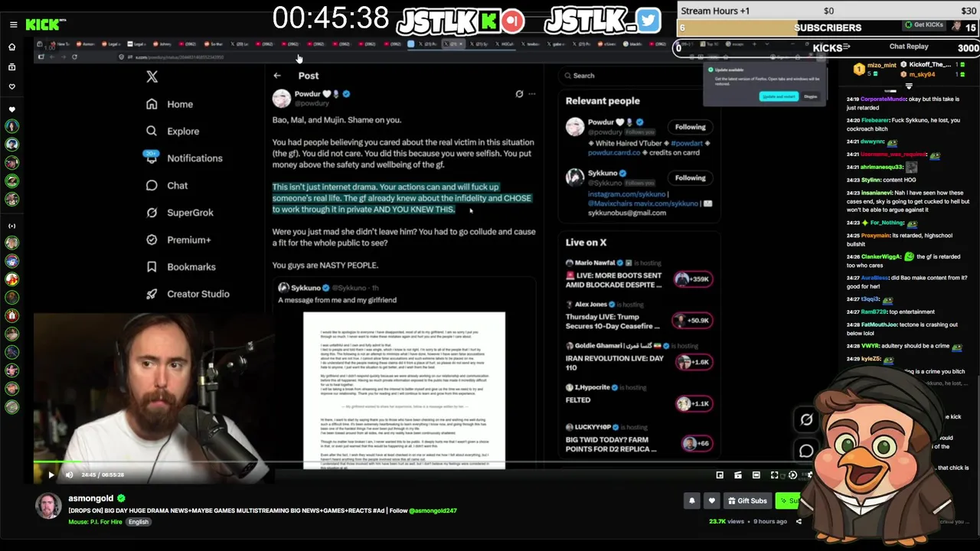Follow asmongold with the heart button
The image size is (980, 551).
coord(712,500)
